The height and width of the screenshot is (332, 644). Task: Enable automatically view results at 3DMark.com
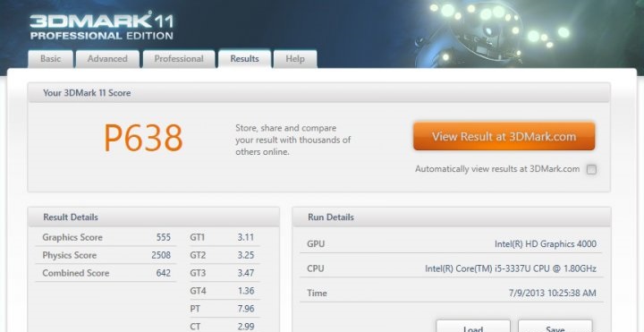[591, 169]
